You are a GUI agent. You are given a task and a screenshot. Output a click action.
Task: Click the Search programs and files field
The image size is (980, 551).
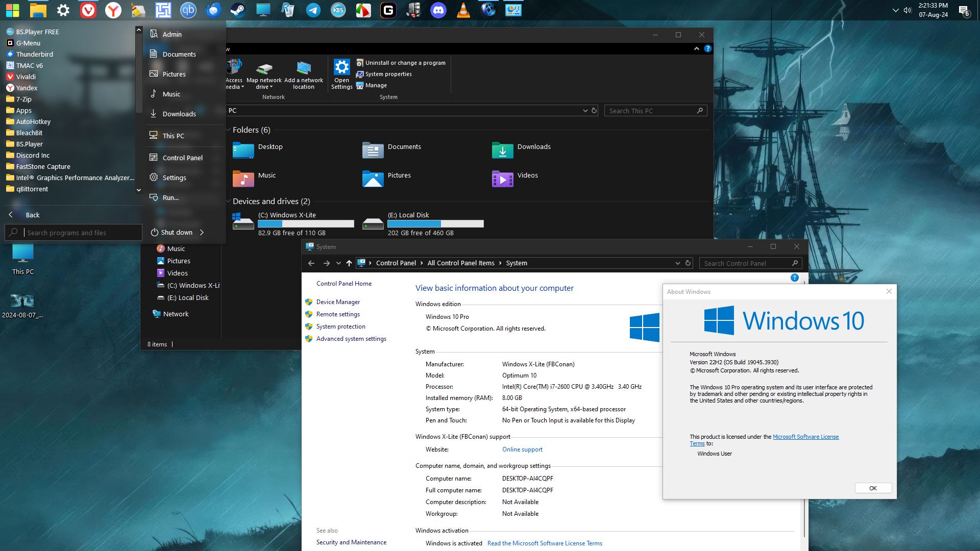[x=73, y=233]
